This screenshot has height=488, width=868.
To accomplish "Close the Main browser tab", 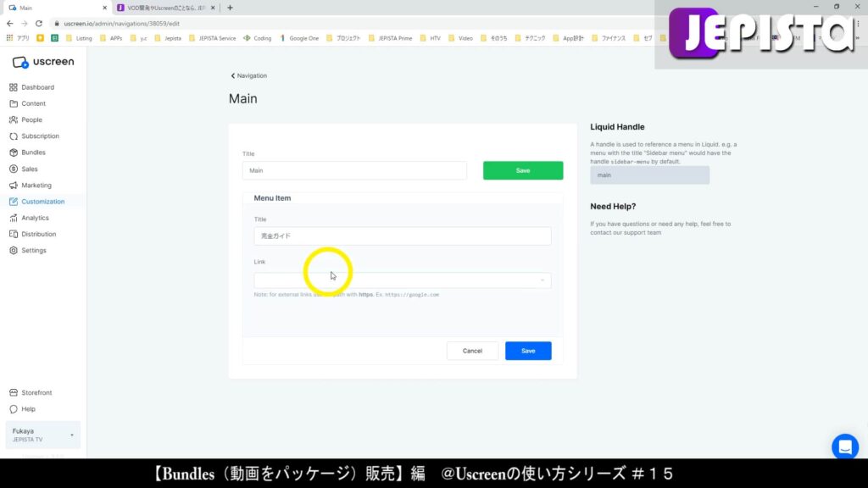I will tap(104, 8).
